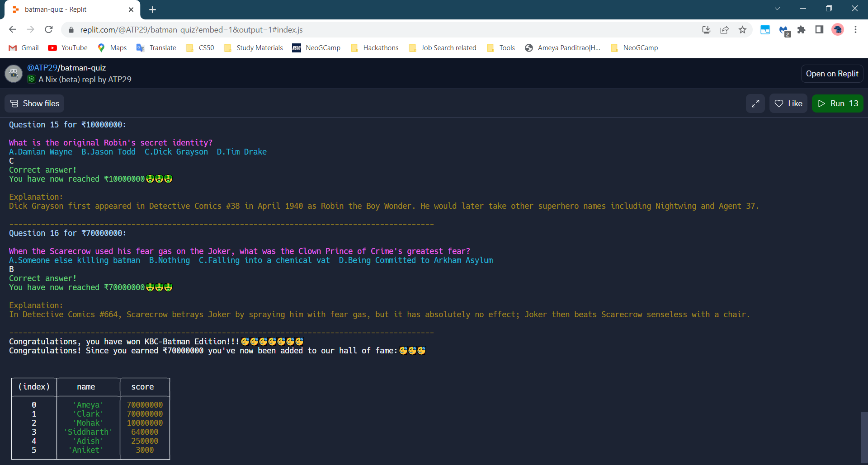This screenshot has width=868, height=465.
Task: Open the Study Materials bookmark folder
Action: [259, 47]
